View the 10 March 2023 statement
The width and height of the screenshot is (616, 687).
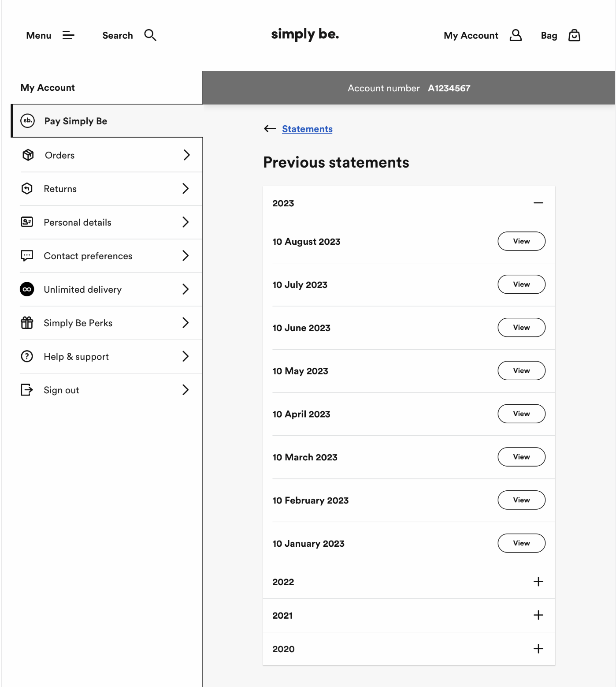[x=521, y=457]
